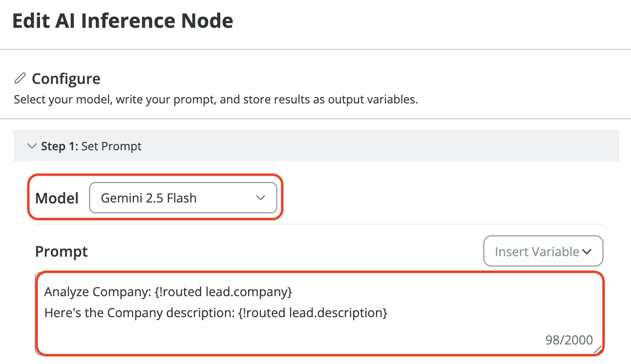Image resolution: width=631 pixels, height=364 pixels.
Task: Click the "Step 1: Set Prompt" header label
Action: point(91,146)
